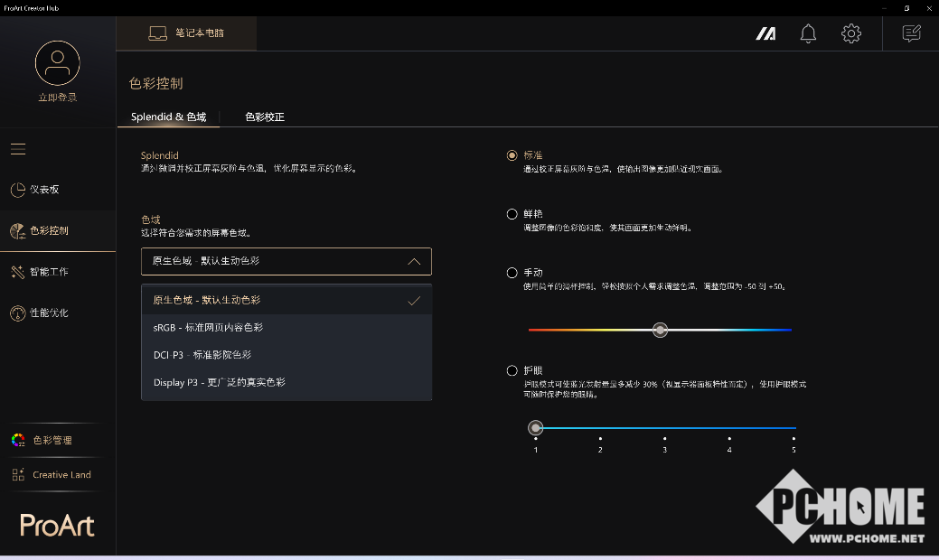Image resolution: width=939 pixels, height=560 pixels.
Task: Click the 立即登录 login link
Action: (x=58, y=98)
